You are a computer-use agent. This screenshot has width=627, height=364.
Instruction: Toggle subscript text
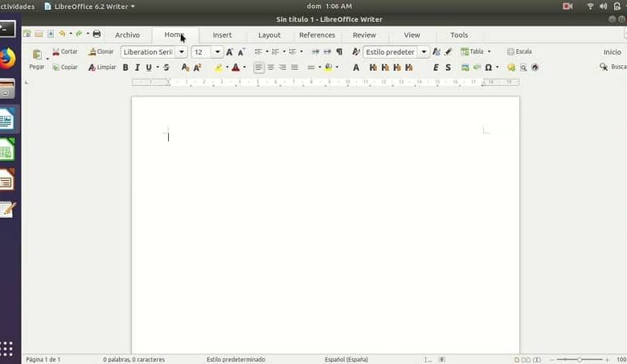tap(185, 67)
